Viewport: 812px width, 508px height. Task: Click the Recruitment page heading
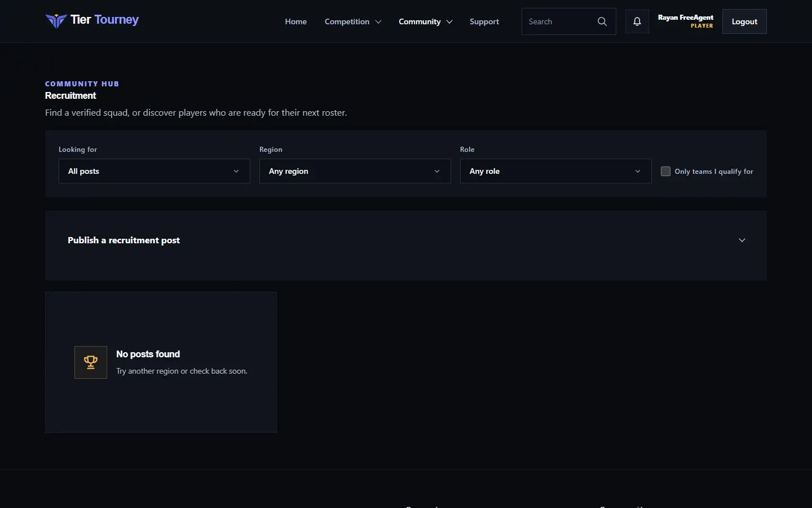(70, 95)
